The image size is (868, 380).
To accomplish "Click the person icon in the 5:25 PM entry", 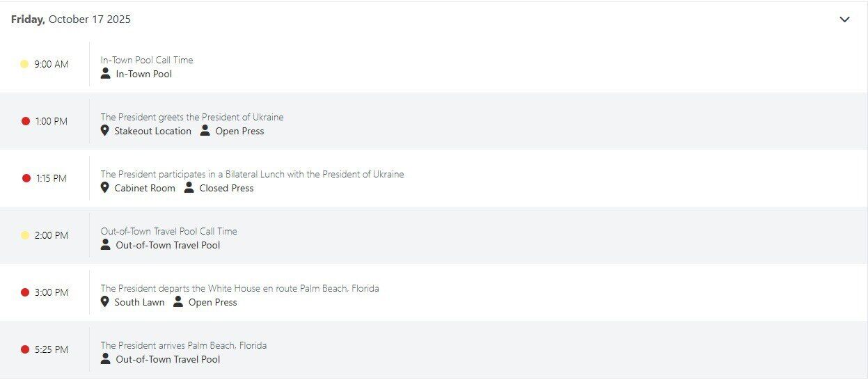I will point(106,358).
